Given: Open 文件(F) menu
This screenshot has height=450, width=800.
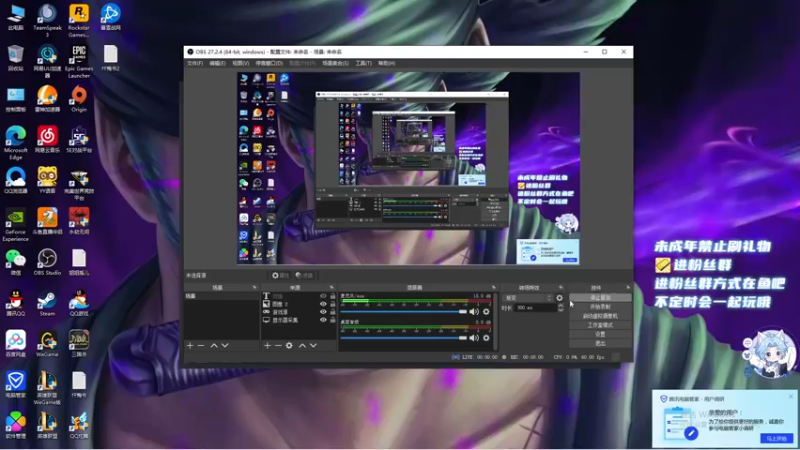Looking at the screenshot, I should click(195, 63).
